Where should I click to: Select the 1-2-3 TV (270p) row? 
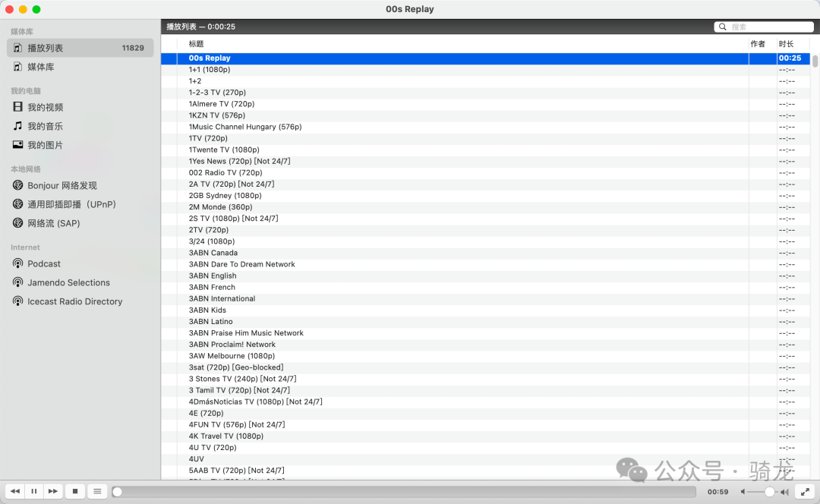point(486,93)
